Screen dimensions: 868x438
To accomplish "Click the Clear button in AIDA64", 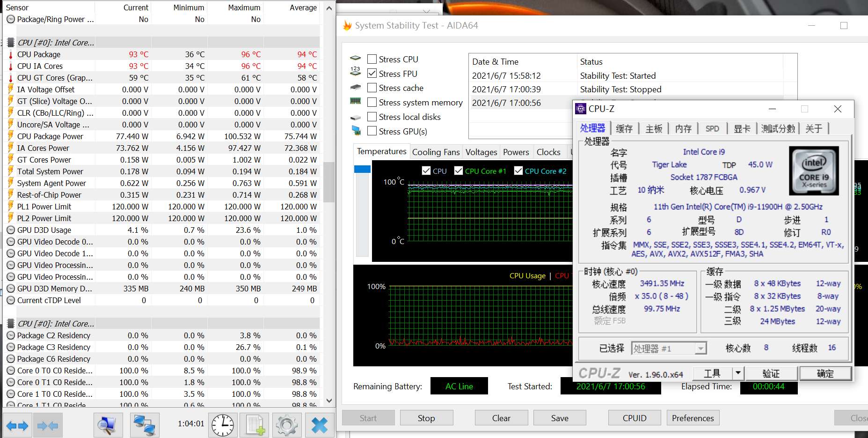I will coord(501,418).
